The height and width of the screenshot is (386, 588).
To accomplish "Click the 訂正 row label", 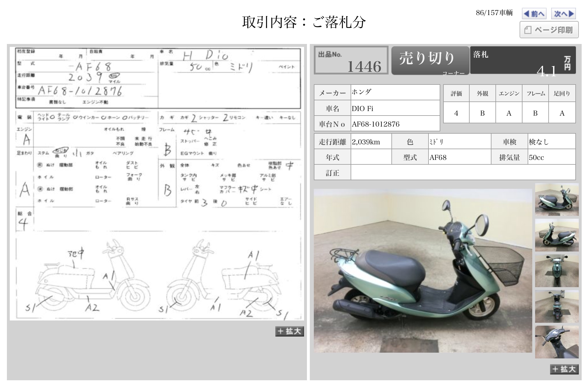I will (x=333, y=173).
